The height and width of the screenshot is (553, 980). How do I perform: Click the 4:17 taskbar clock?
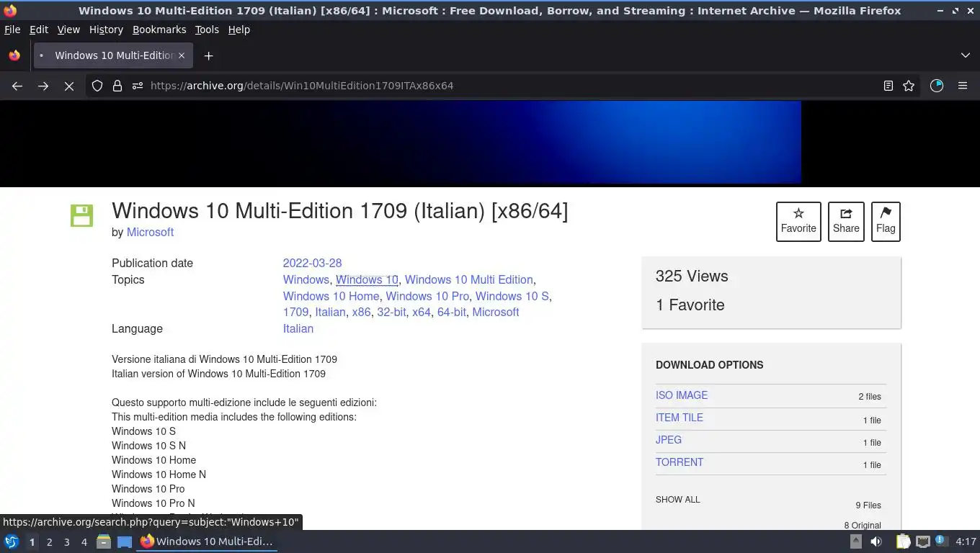click(966, 541)
